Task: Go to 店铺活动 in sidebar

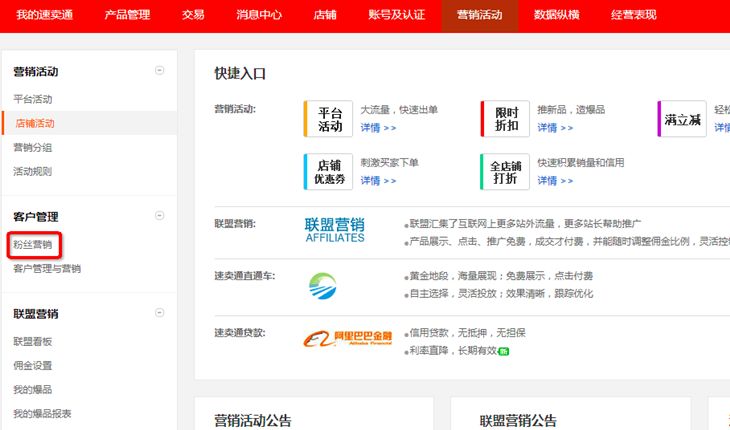Action: pos(35,123)
